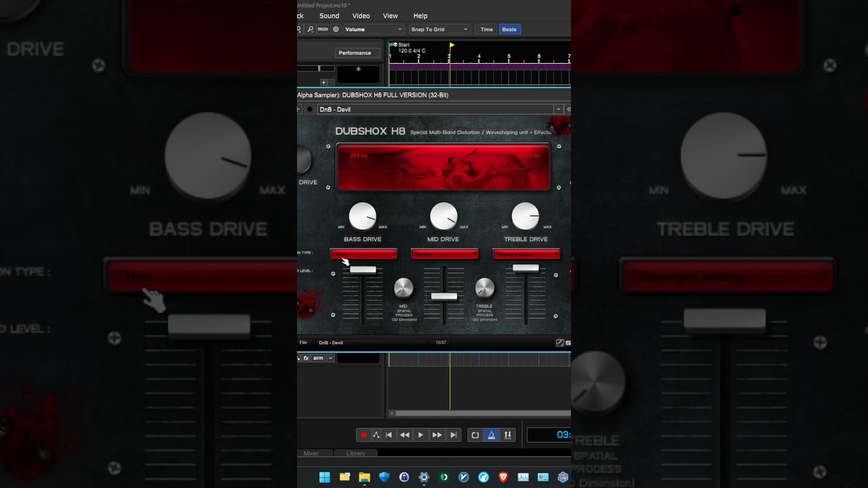Screen dimensions: 868x488
Task: Open the View menu
Action: point(391,16)
